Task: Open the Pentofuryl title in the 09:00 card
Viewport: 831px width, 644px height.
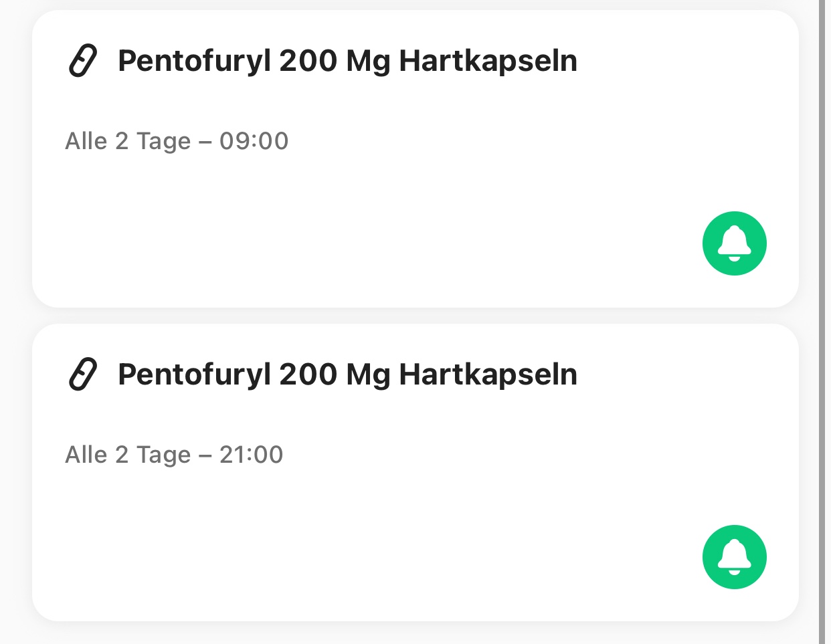Action: point(347,61)
